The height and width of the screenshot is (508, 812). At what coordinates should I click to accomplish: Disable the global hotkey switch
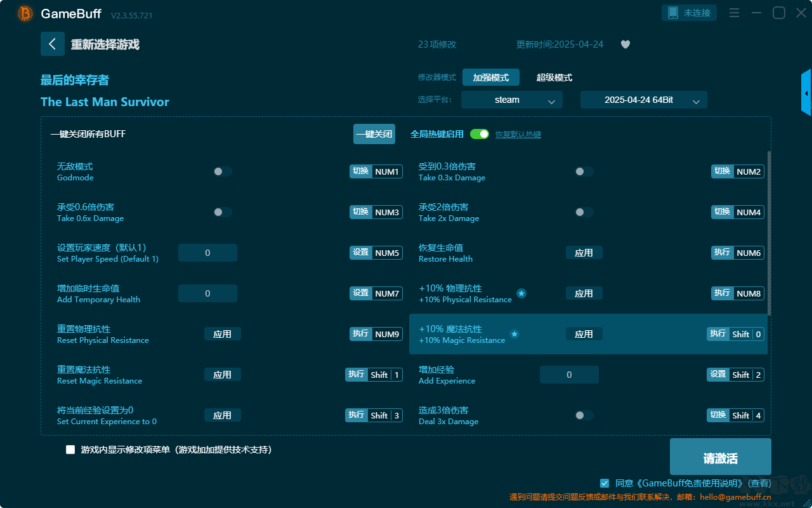[x=480, y=134]
